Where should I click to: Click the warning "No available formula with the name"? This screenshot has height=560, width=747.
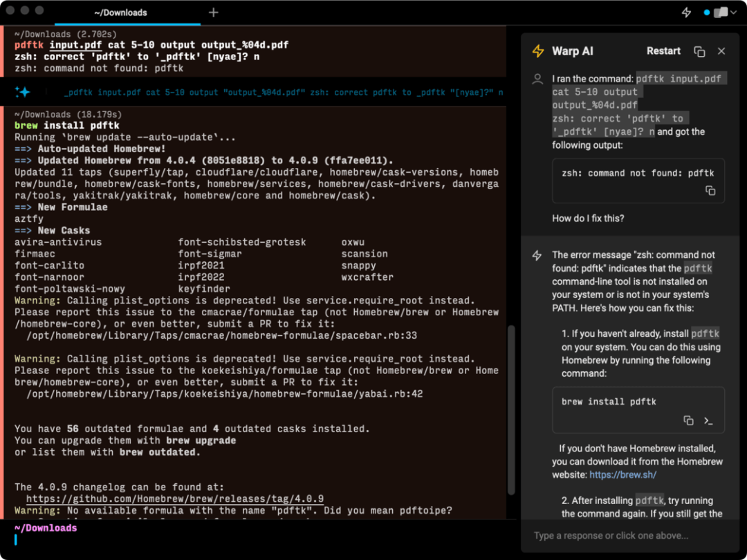click(x=233, y=511)
